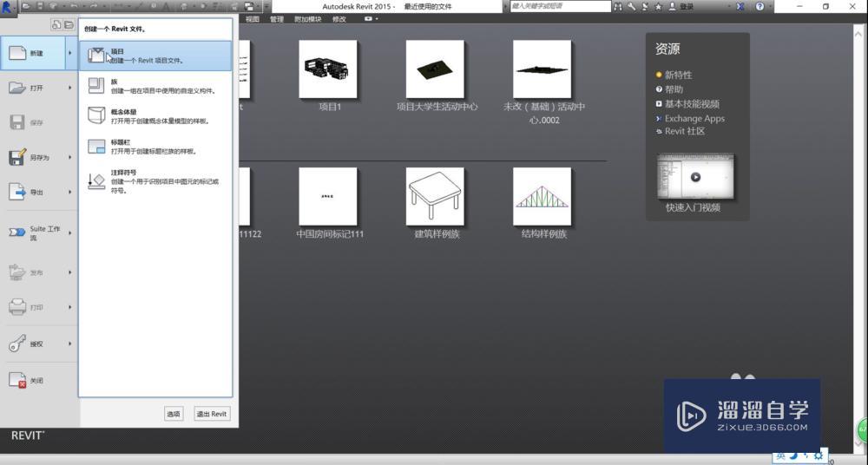Image resolution: width=868 pixels, height=465 pixels.
Task: Click the ribbon panel display toggle icon
Action: (369, 19)
